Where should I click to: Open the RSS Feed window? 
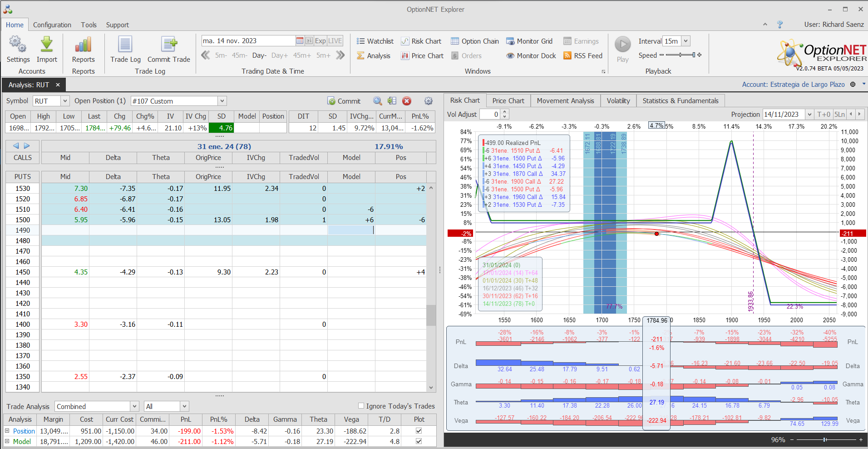[583, 56]
